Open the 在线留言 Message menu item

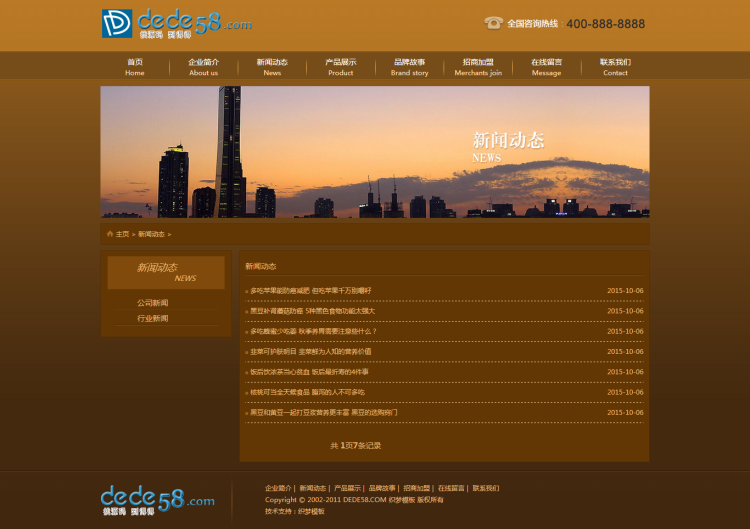point(547,67)
